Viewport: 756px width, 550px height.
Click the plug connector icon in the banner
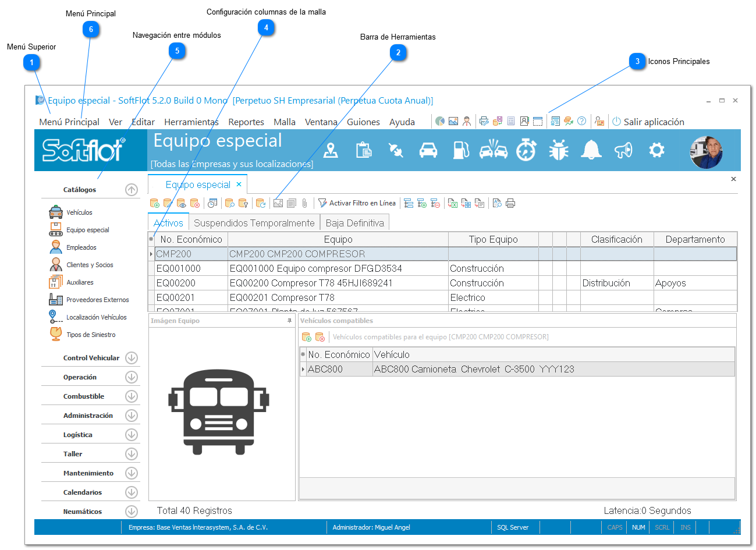396,150
